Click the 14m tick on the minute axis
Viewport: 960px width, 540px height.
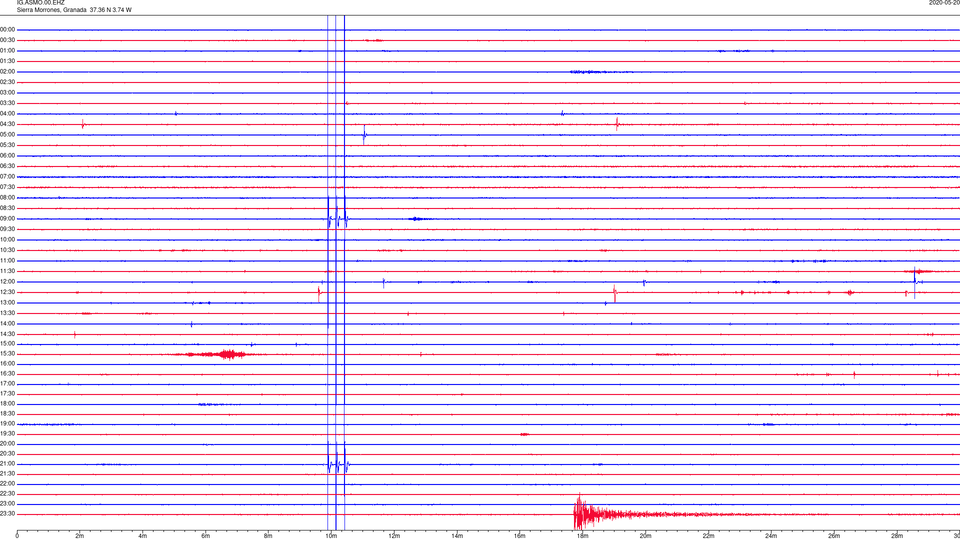tap(457, 536)
